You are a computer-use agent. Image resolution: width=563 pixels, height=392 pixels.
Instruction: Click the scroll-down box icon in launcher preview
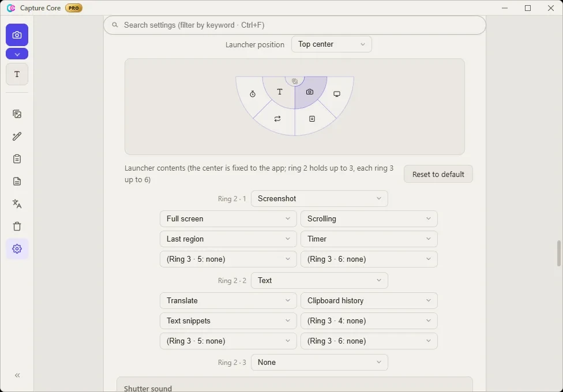312,119
